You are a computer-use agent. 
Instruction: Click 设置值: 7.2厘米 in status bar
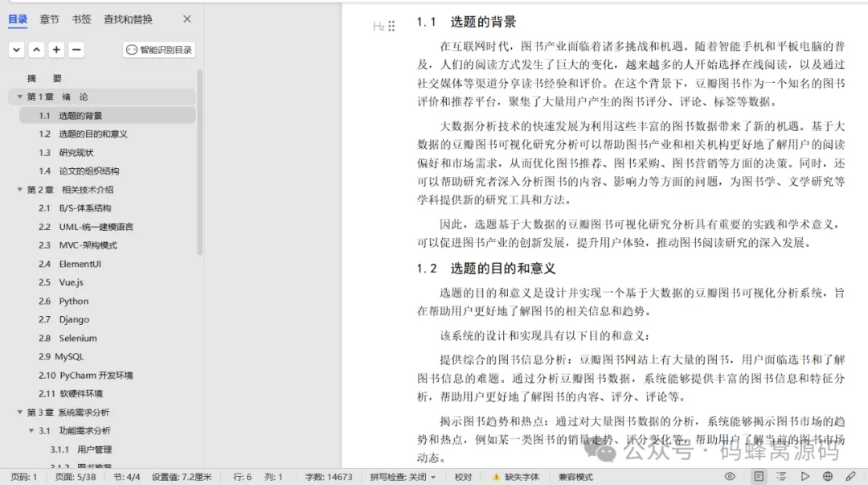pos(182,477)
